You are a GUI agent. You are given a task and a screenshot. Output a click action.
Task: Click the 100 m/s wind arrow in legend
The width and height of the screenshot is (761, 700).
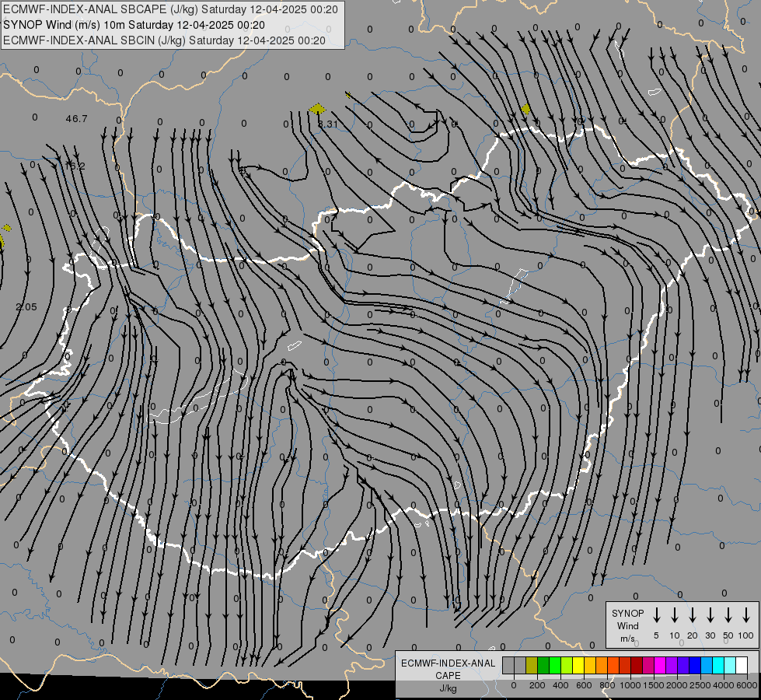click(x=746, y=615)
